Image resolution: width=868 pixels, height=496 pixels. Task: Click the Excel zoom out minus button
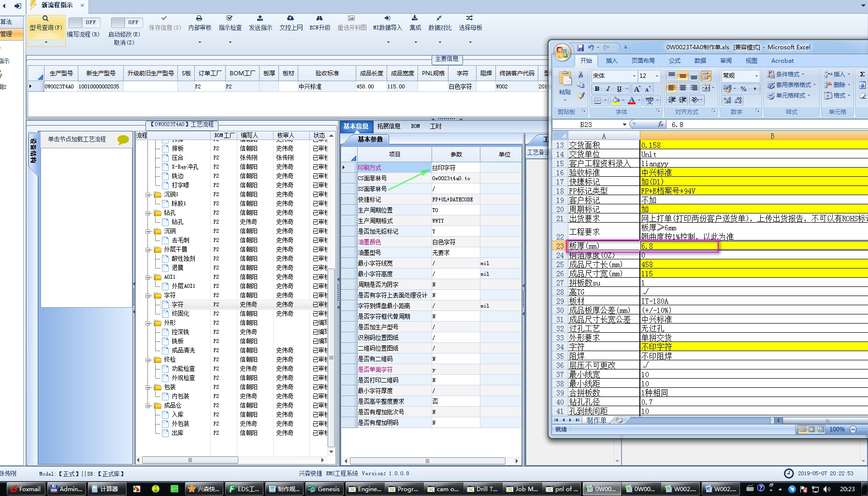pyautogui.click(x=853, y=429)
